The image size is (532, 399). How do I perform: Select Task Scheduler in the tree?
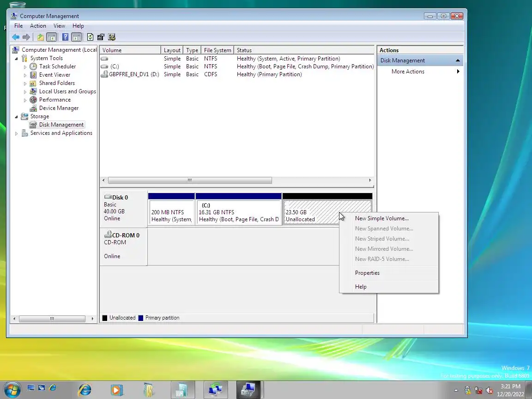click(x=57, y=66)
